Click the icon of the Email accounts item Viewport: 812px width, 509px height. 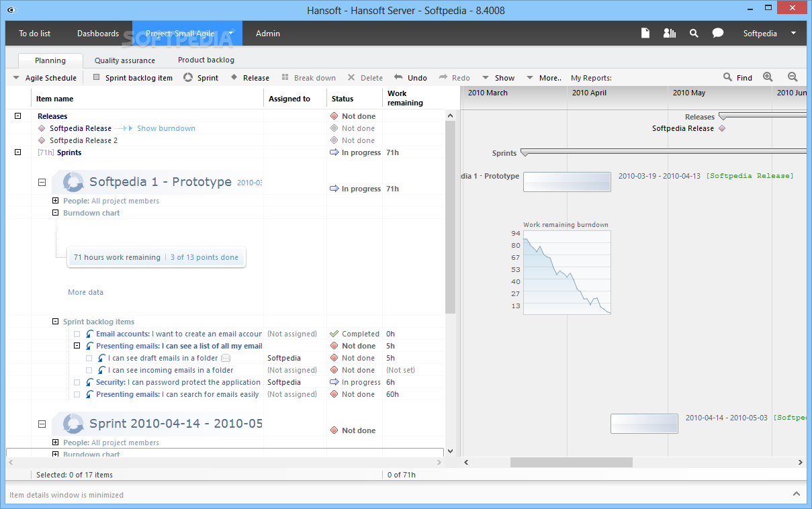tap(89, 334)
